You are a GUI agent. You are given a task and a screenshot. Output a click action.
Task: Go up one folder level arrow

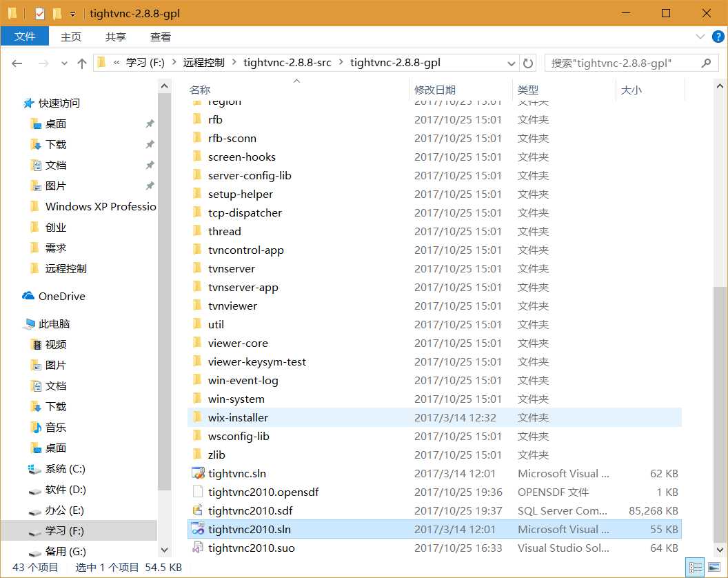[x=82, y=63]
